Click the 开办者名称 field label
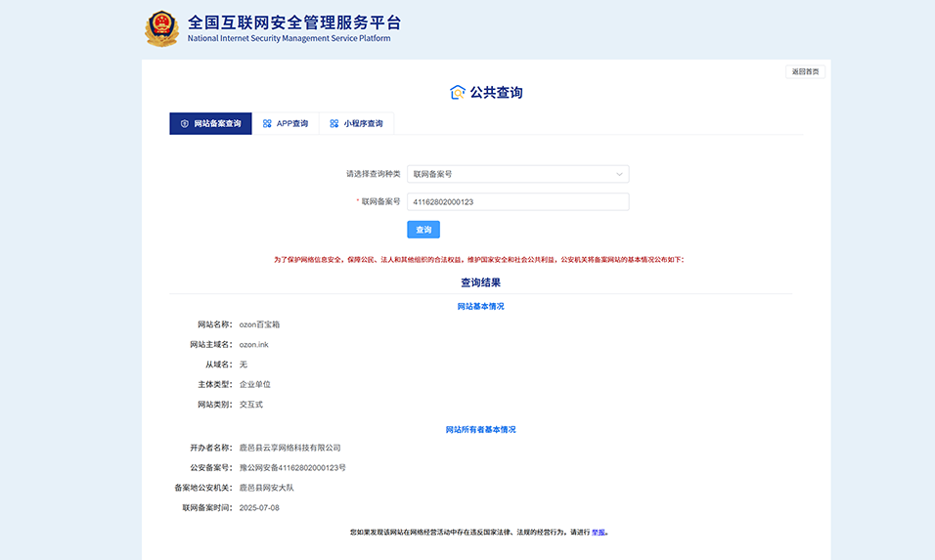This screenshot has width=935, height=560. point(211,448)
